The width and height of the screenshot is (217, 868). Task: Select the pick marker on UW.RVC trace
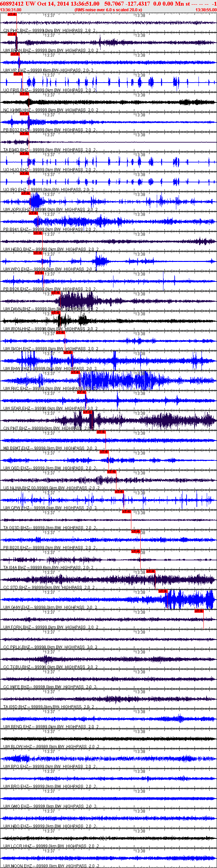[75, 372]
